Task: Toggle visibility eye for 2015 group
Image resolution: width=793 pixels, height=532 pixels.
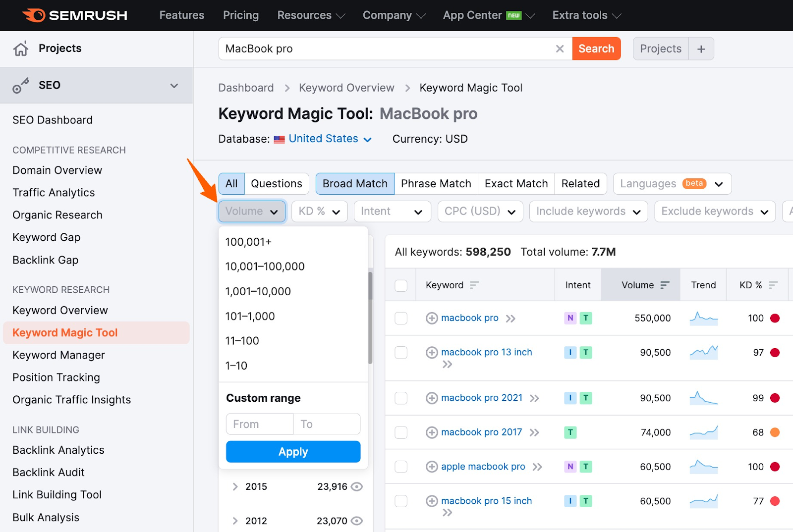Action: point(357,486)
